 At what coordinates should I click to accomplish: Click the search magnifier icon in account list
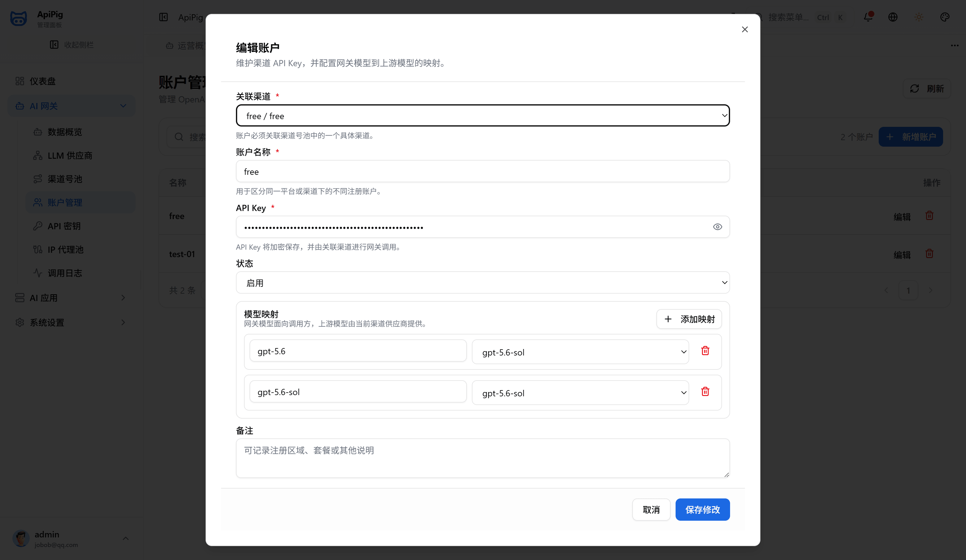coord(179,137)
